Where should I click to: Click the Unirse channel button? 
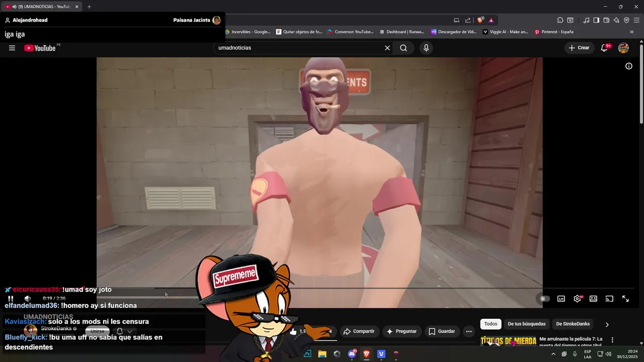98,331
